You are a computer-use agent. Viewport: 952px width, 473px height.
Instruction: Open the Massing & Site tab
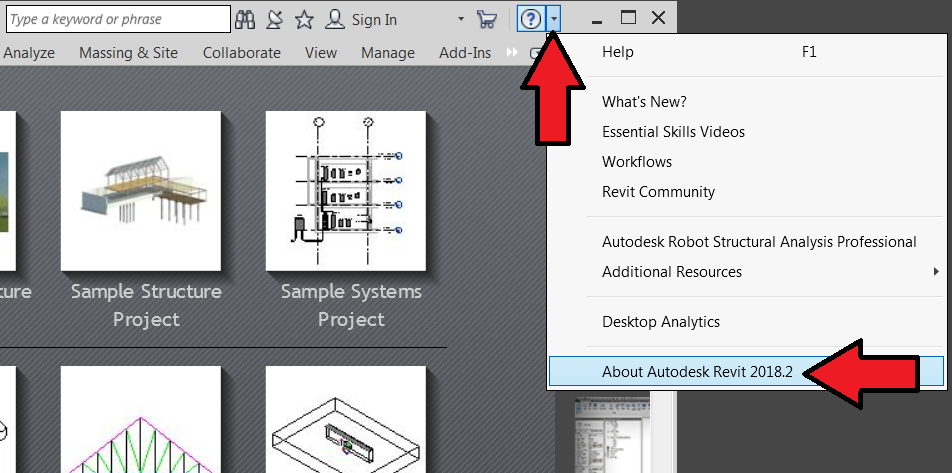coord(128,53)
